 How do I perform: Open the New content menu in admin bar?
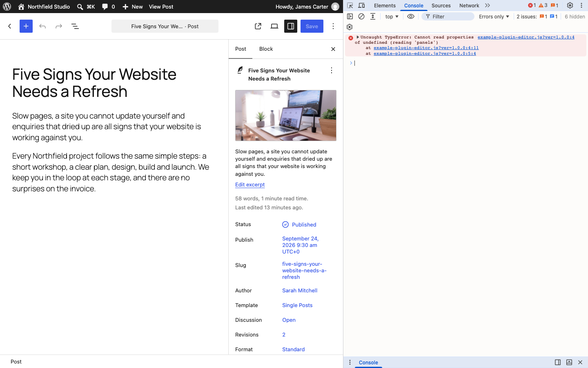point(133,7)
